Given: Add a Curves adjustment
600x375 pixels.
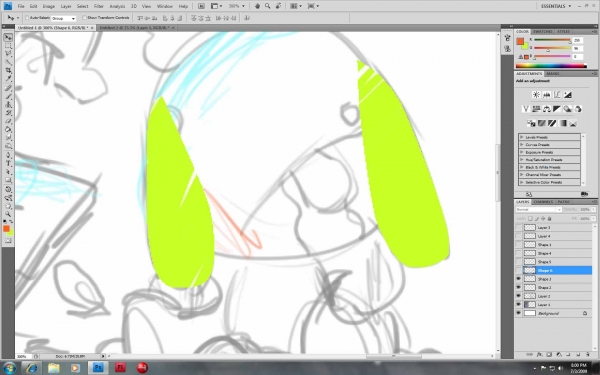Looking at the screenshot, I should (557, 95).
